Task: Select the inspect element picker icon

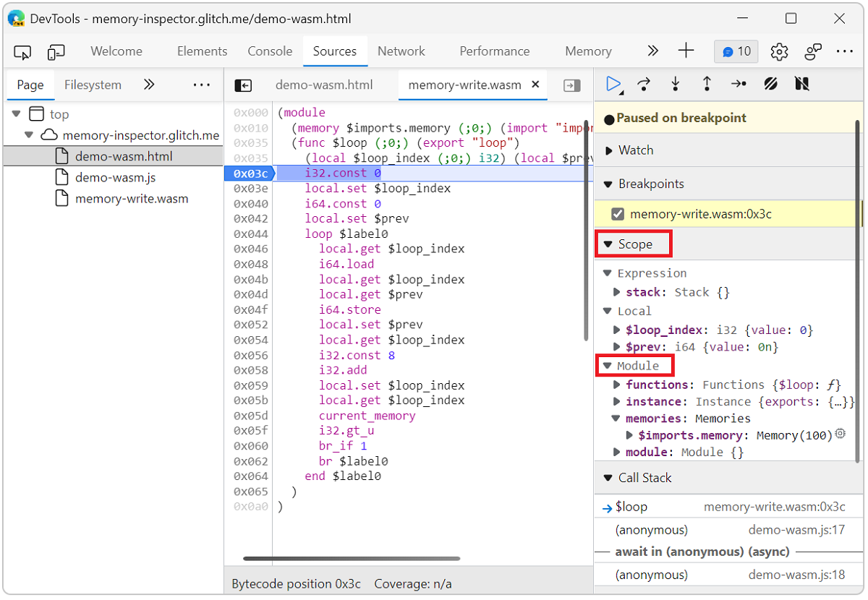Action: tap(22, 51)
